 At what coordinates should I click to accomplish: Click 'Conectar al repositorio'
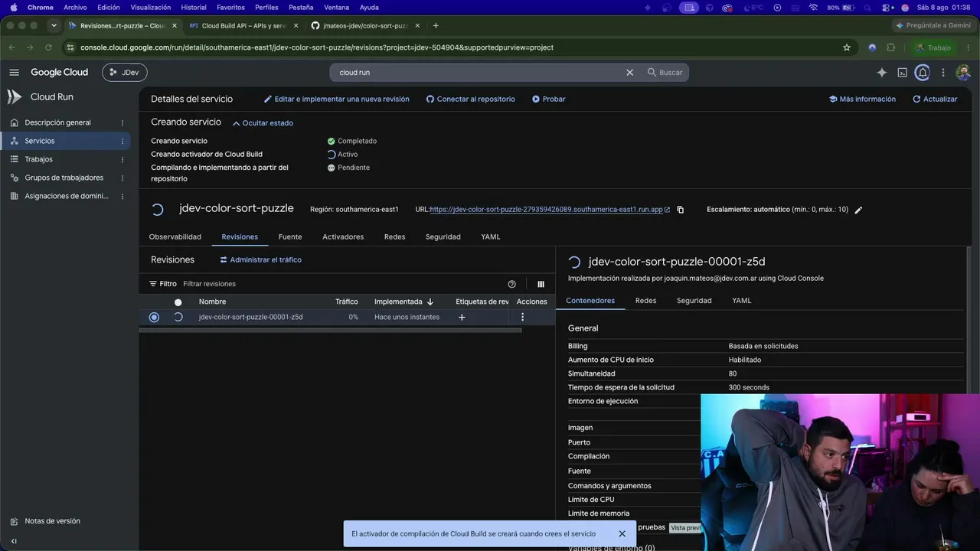471,99
